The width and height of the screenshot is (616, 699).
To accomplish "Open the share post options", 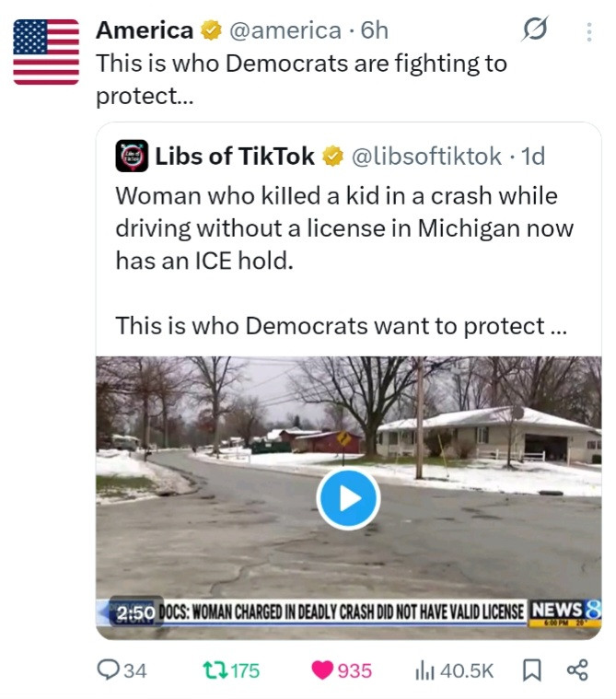I will [x=577, y=670].
